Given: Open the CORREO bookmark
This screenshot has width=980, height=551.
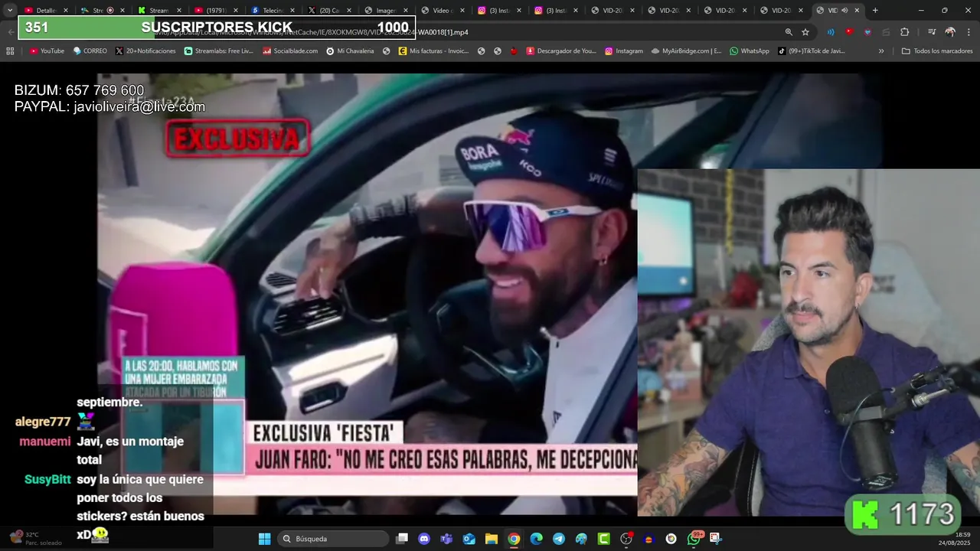Looking at the screenshot, I should pos(90,51).
